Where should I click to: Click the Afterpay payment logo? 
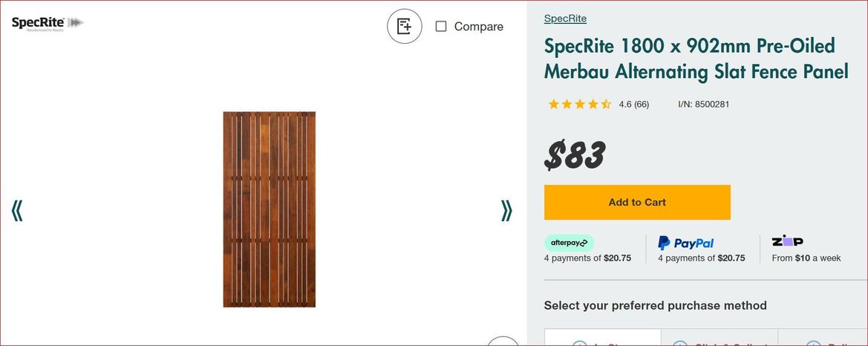tap(570, 243)
